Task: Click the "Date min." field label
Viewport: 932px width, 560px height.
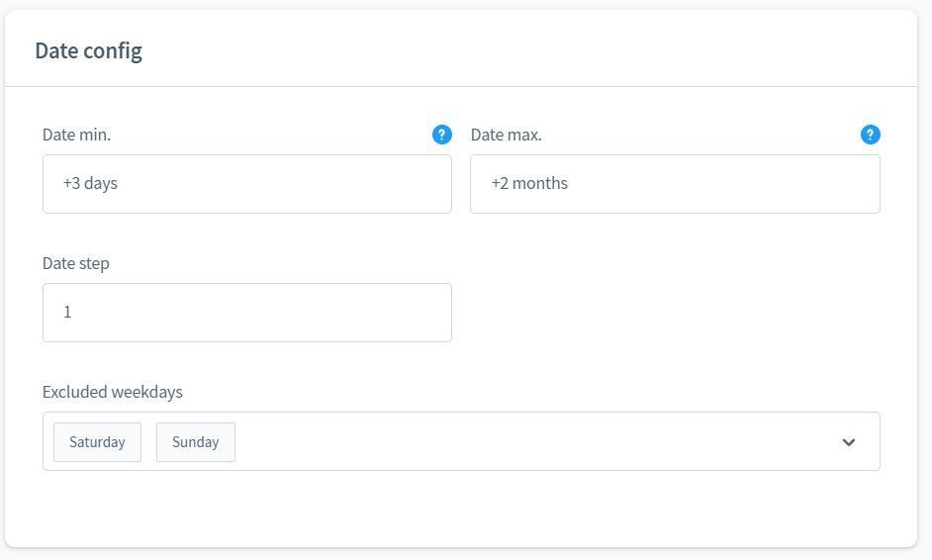Action: click(76, 135)
